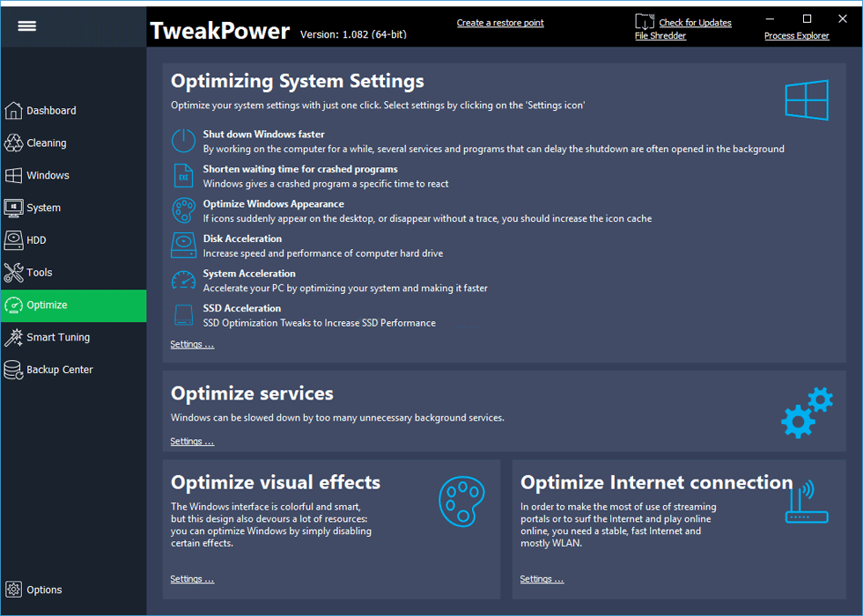Click the Create a restore point link

pyautogui.click(x=500, y=23)
